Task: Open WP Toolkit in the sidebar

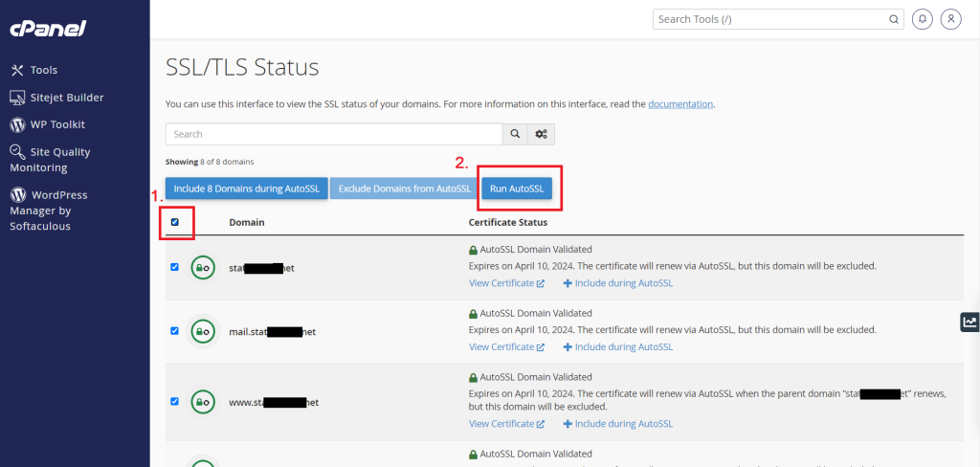Action: point(48,124)
